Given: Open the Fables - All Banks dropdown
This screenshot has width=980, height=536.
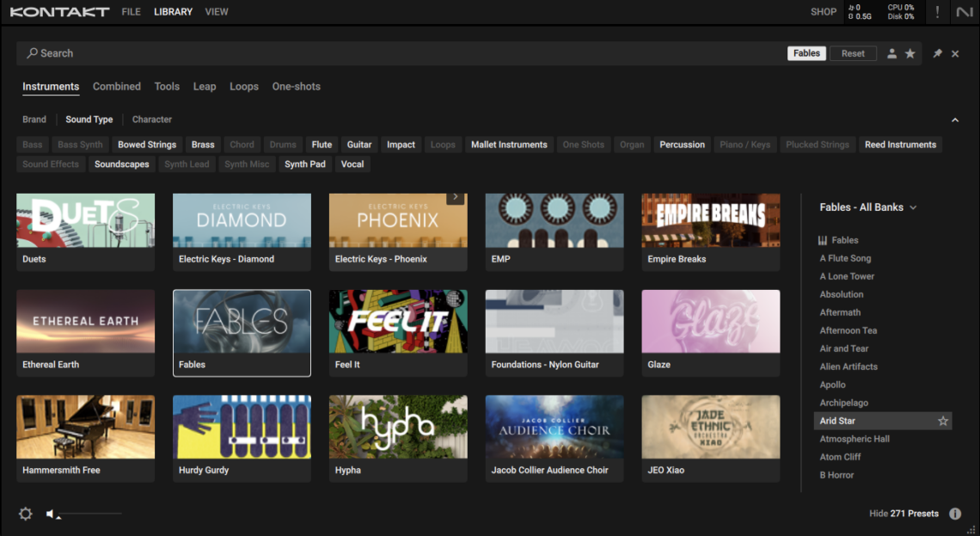Looking at the screenshot, I should click(868, 207).
